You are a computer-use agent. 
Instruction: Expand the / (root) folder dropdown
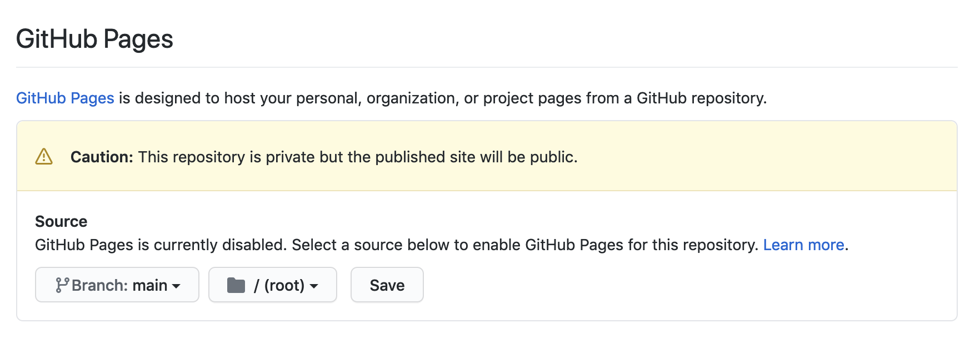272,285
